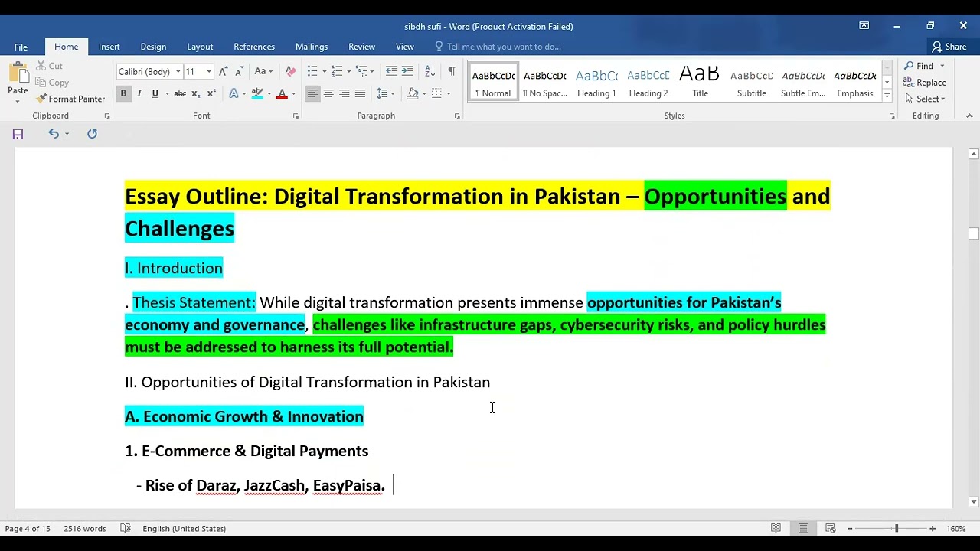The height and width of the screenshot is (551, 980).
Task: Click the Borders icon
Action: click(x=436, y=93)
